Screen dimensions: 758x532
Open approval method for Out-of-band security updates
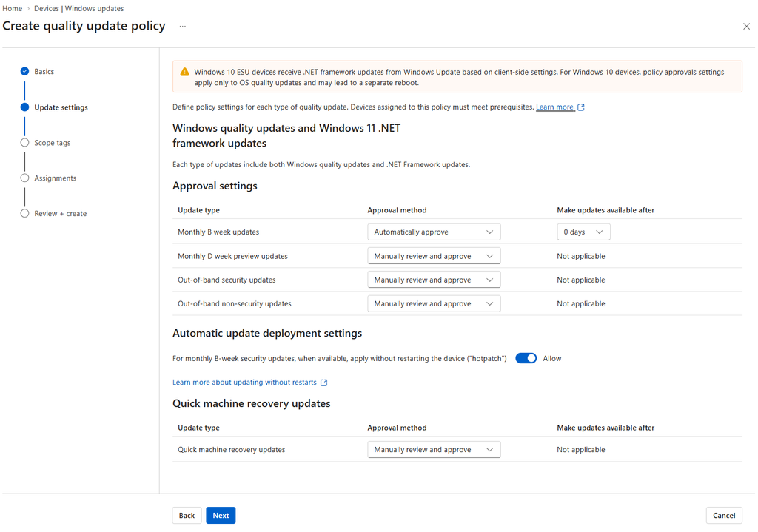(434, 280)
